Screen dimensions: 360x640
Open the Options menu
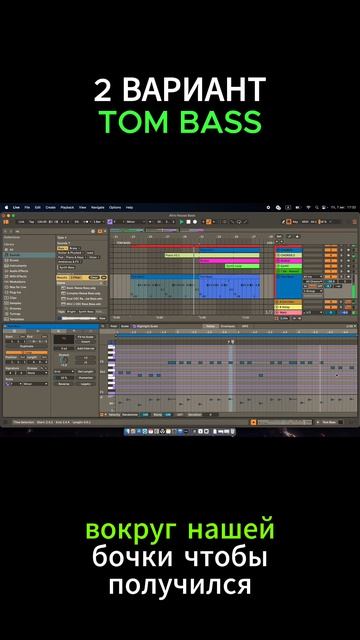tap(115, 207)
